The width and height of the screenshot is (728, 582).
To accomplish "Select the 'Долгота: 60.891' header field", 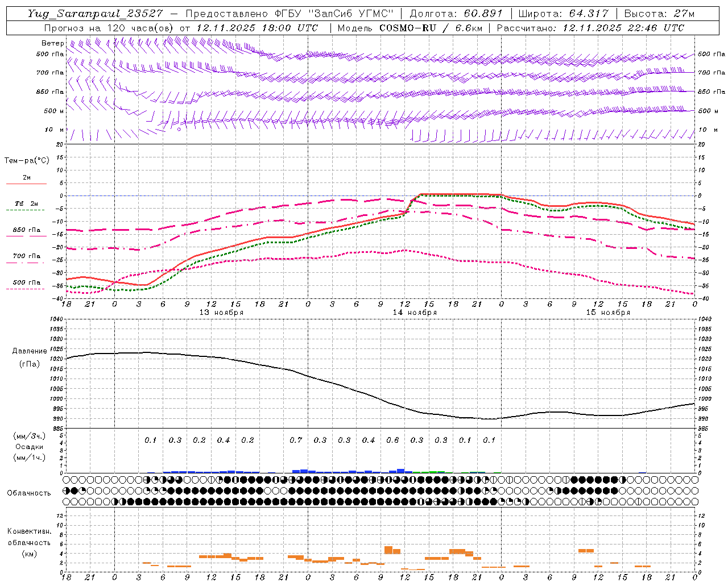I will pos(456,14).
